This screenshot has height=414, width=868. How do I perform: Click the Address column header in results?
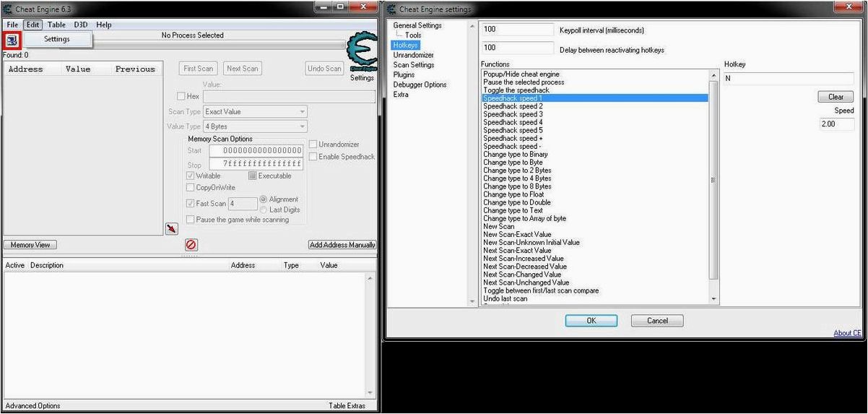[x=26, y=69]
